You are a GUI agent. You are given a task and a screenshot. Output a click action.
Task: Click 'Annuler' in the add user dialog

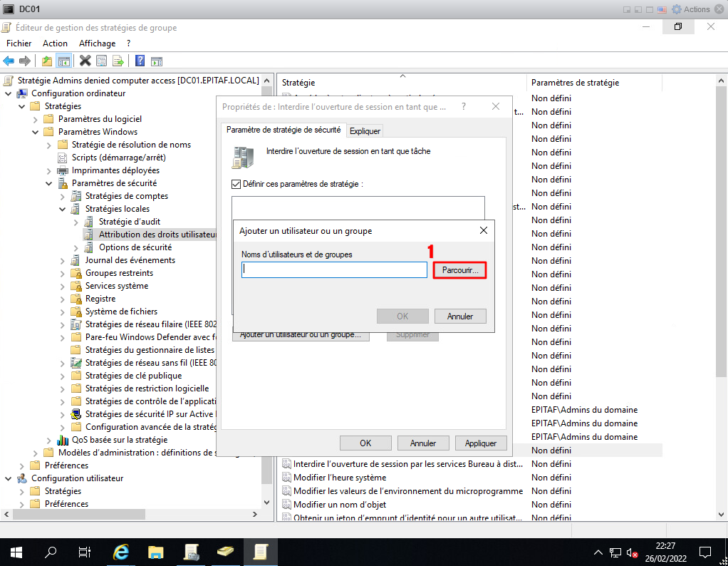pos(459,316)
